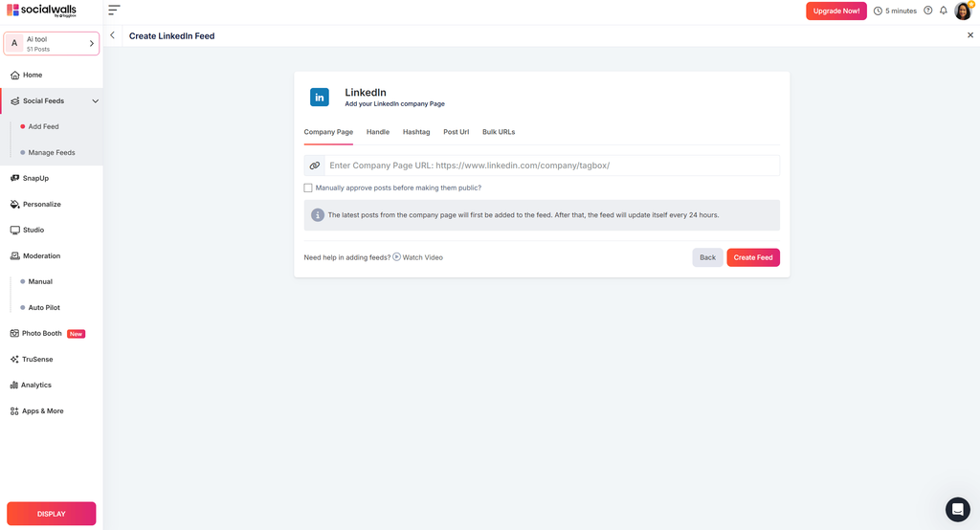The height and width of the screenshot is (530, 980).
Task: Click the 5 minutes trial timer text
Action: (x=901, y=11)
